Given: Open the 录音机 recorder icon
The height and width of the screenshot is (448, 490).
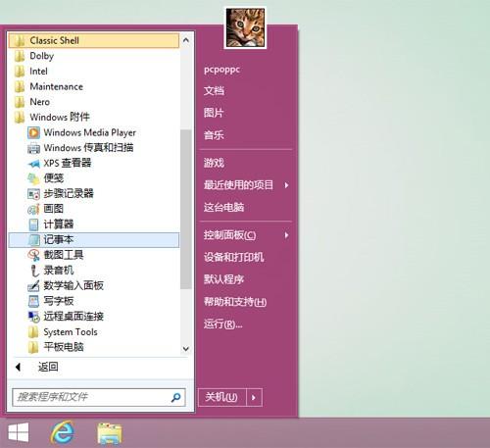Looking at the screenshot, I should pyautogui.click(x=34, y=271).
